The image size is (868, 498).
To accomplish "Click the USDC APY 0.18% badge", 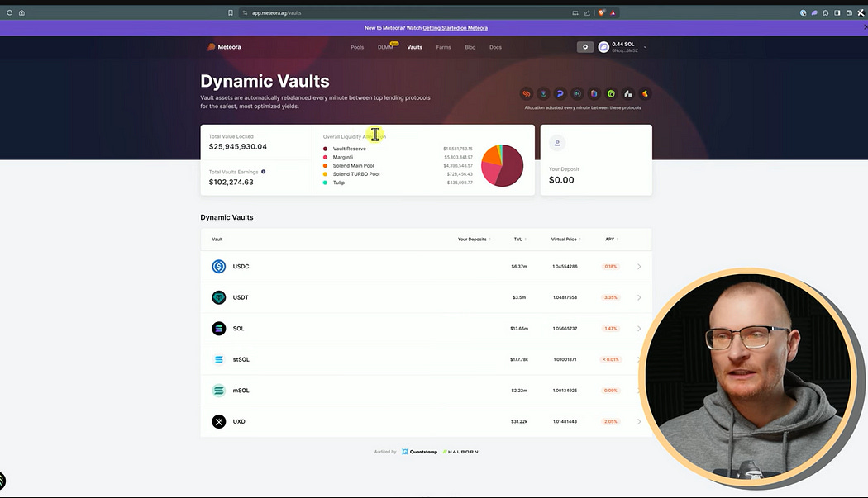I will [611, 266].
